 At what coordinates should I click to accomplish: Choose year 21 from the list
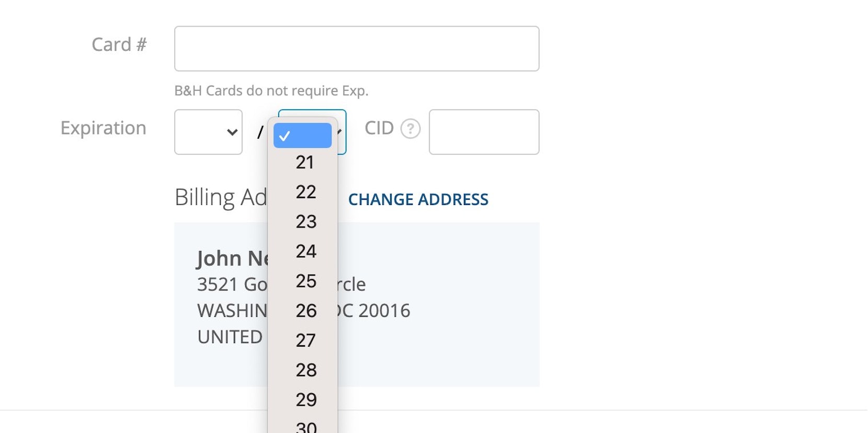(305, 163)
